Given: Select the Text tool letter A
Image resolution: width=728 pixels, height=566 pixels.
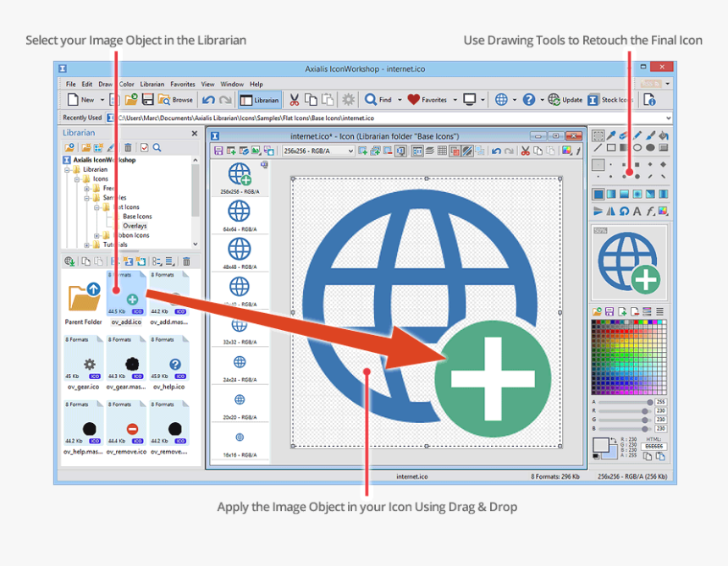Looking at the screenshot, I should click(x=637, y=212).
